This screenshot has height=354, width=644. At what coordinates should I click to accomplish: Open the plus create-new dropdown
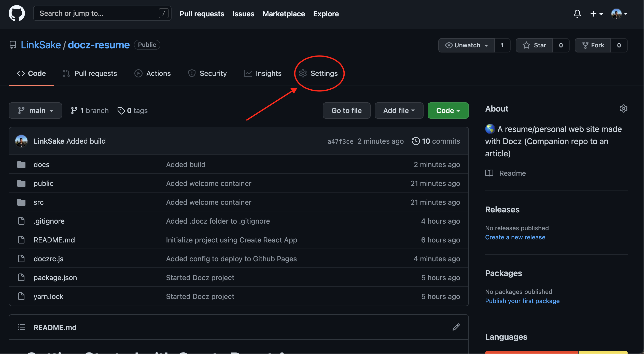tap(596, 13)
